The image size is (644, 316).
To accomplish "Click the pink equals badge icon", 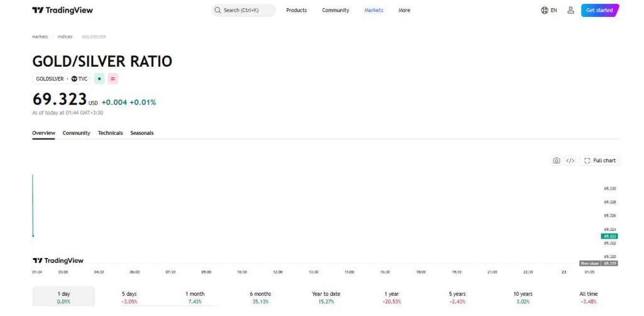I will (113, 79).
